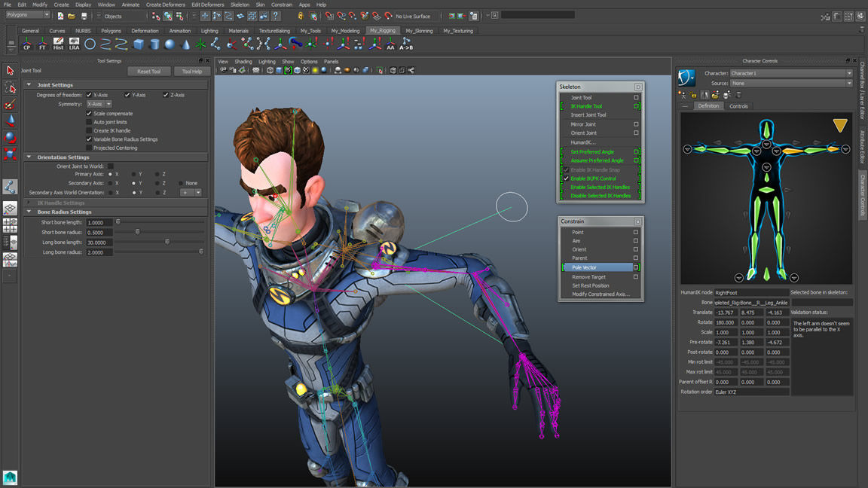Open the Symmetry X-Axis dropdown
The height and width of the screenshot is (488, 868).
99,104
